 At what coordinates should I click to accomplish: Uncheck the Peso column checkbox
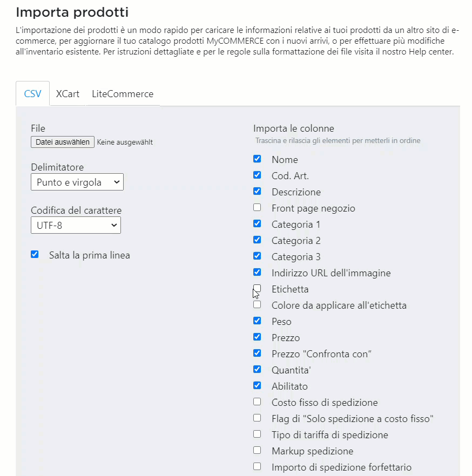257,321
